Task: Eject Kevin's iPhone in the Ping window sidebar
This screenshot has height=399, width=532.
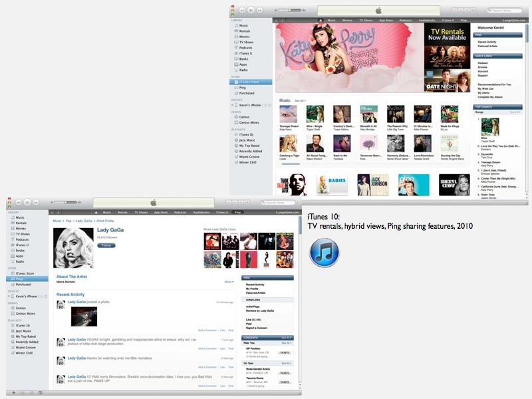Action: (45, 296)
